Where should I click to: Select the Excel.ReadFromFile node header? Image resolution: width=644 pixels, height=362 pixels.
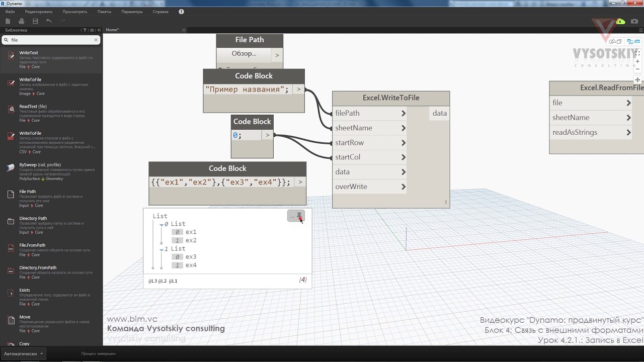[x=597, y=88]
